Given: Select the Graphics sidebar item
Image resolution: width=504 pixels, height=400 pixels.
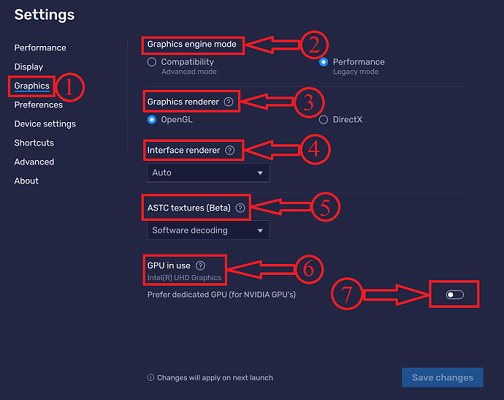Looking at the screenshot, I should (x=32, y=86).
